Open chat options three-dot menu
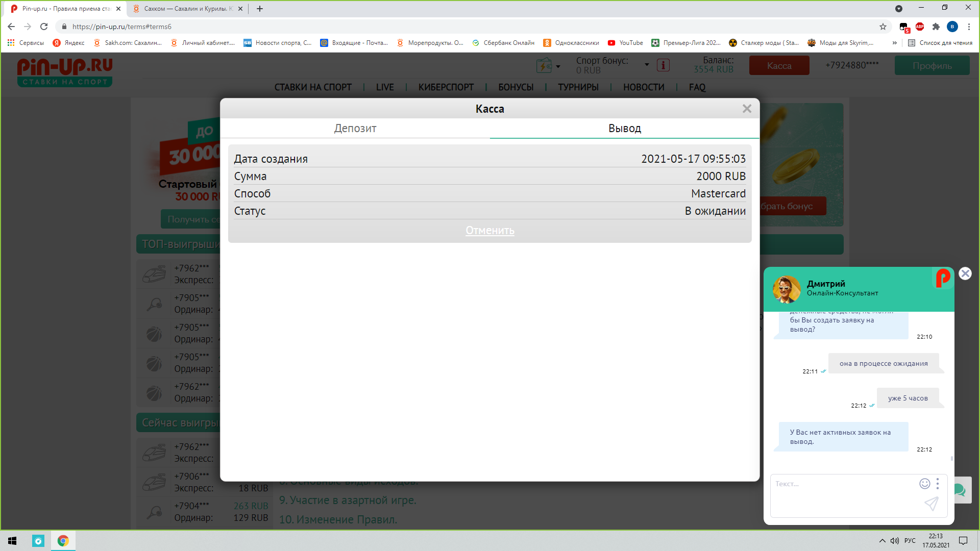The height and width of the screenshot is (551, 980). (938, 484)
